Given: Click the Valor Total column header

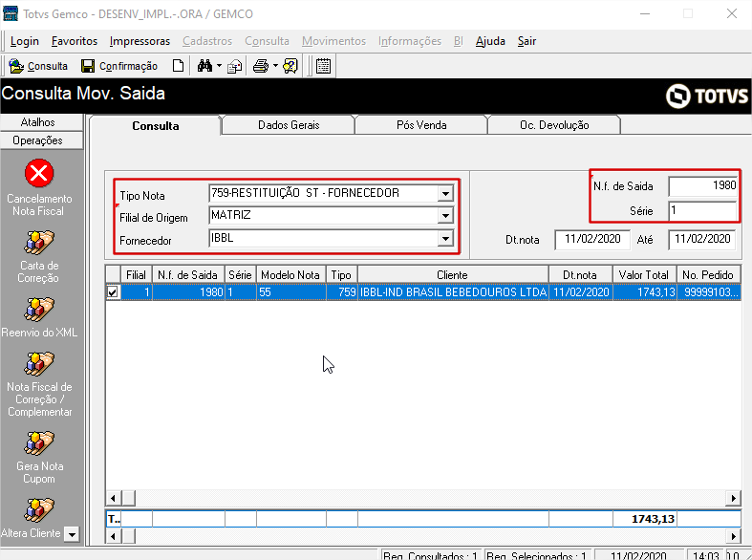Looking at the screenshot, I should 644,275.
